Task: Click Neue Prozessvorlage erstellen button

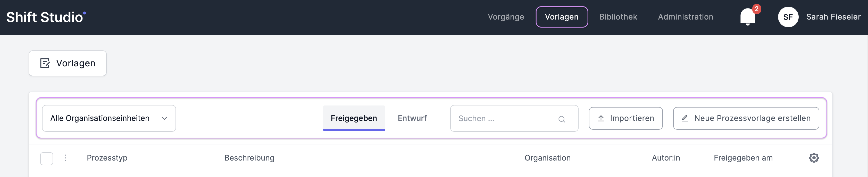Action: pyautogui.click(x=746, y=118)
